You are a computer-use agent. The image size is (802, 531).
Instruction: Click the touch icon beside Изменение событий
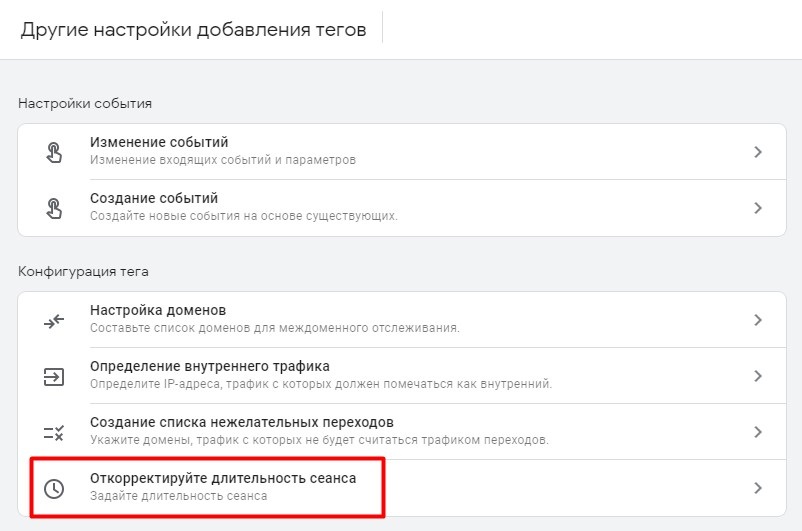54,152
